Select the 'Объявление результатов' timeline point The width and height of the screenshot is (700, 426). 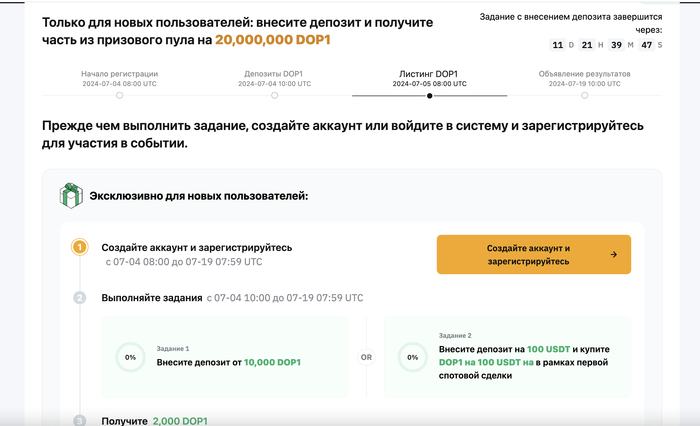(584, 96)
